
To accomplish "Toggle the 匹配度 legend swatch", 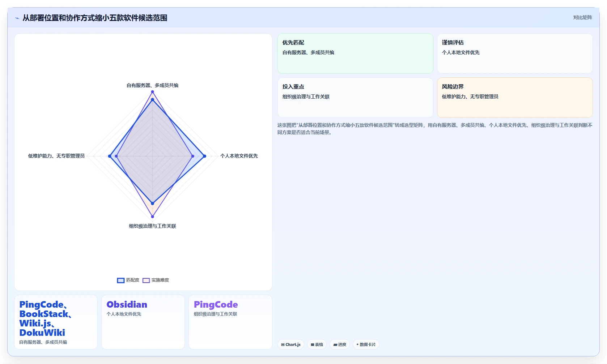I will (x=121, y=280).
